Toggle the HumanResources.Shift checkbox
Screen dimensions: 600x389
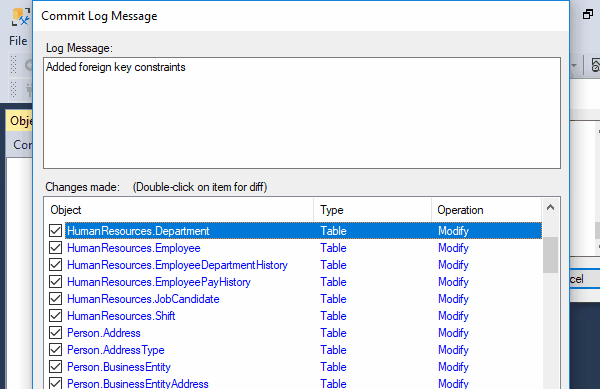[55, 316]
